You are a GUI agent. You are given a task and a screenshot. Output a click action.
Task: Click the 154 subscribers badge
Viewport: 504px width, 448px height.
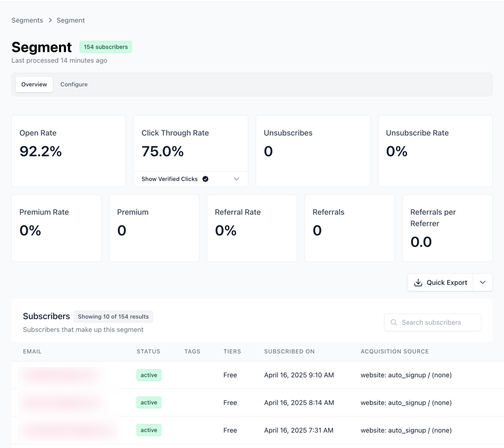pos(106,47)
